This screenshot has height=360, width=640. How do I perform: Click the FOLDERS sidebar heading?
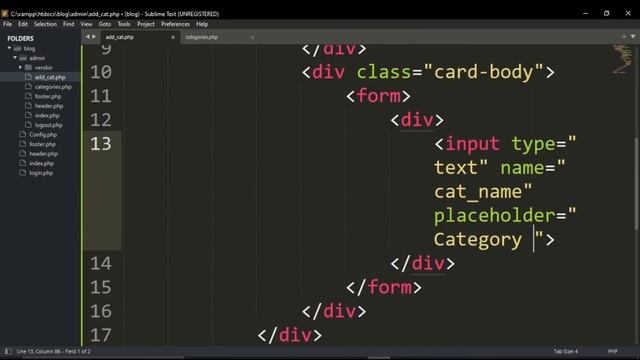(20, 38)
